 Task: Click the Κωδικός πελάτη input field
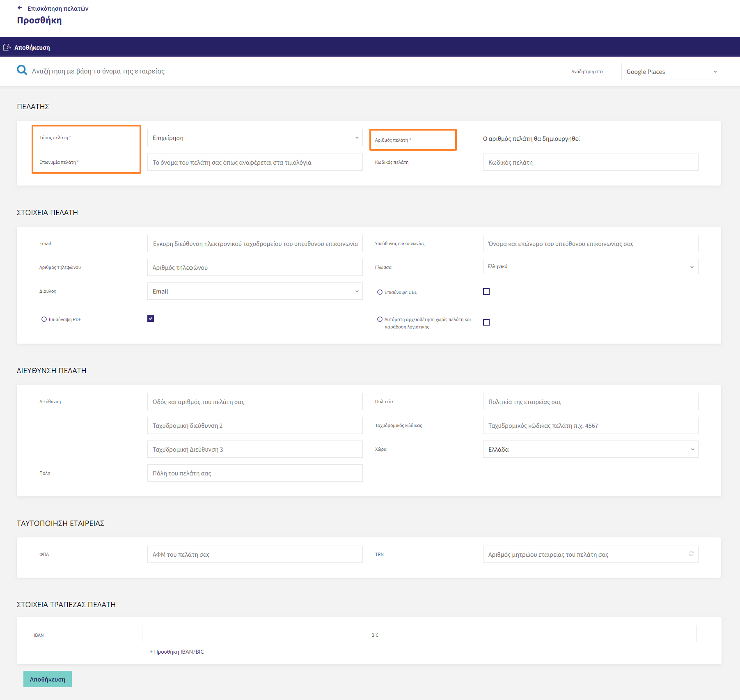591,162
